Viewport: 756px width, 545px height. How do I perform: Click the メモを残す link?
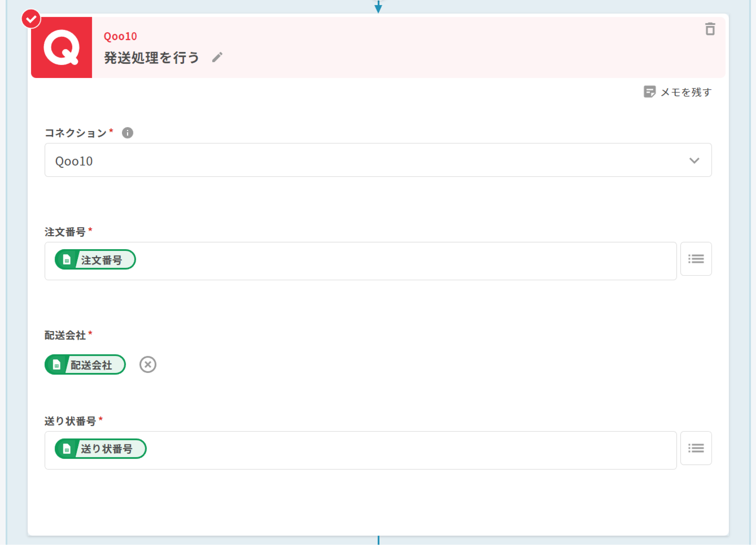686,92
